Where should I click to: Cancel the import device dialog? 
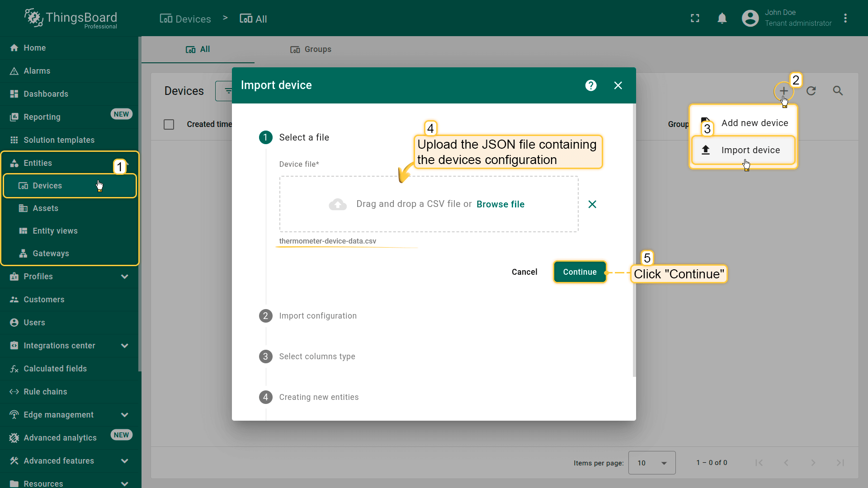point(524,272)
